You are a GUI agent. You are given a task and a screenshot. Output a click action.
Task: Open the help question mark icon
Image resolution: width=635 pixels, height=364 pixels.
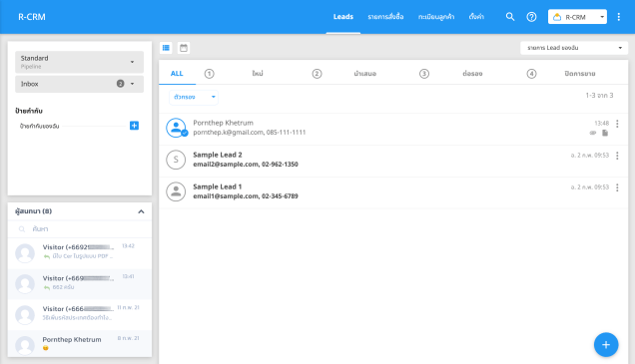[x=531, y=17]
